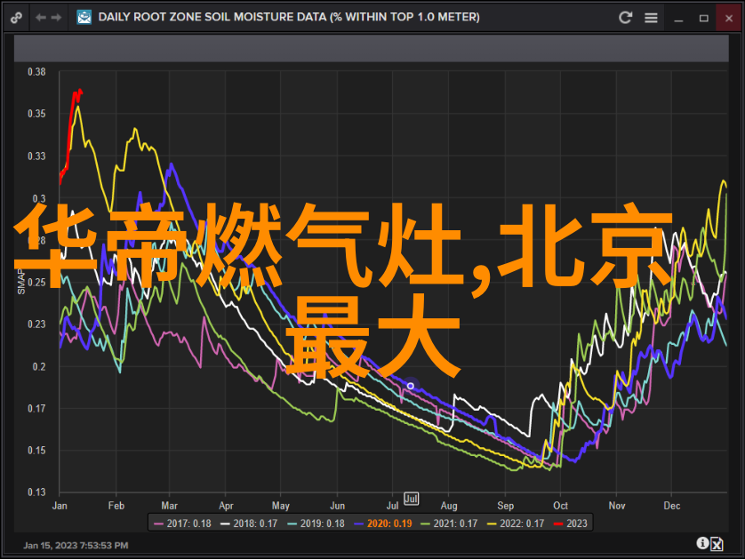The width and height of the screenshot is (745, 560).
Task: Toggle the highlighted 2020 series legend
Action: pos(383,524)
